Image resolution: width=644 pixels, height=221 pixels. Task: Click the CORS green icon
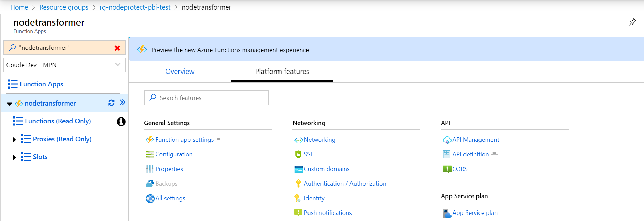(447, 169)
